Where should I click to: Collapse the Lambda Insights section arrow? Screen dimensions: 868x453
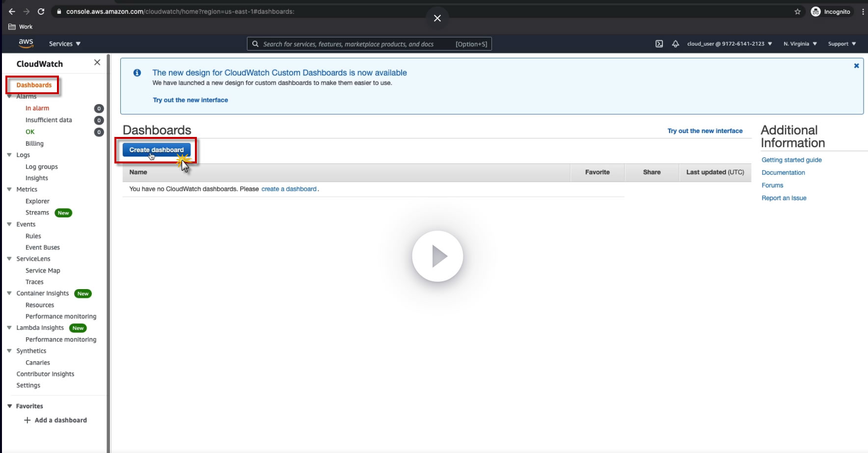point(9,327)
